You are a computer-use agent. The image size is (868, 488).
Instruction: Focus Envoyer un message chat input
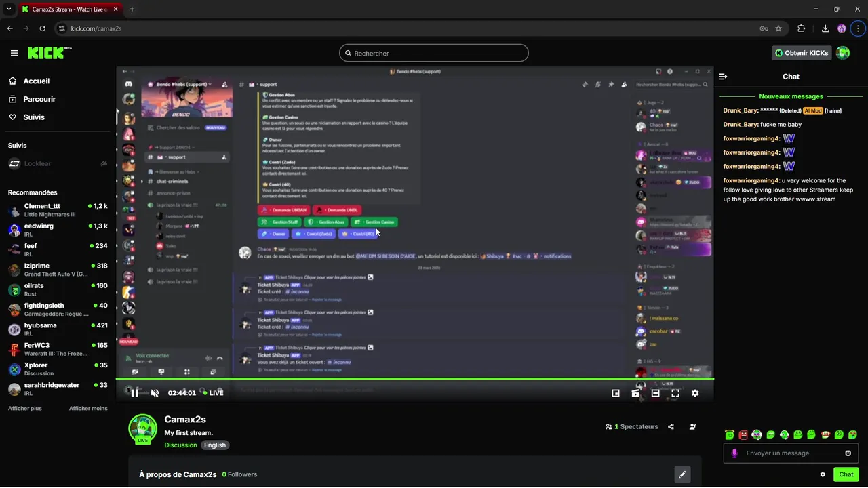[791, 453]
